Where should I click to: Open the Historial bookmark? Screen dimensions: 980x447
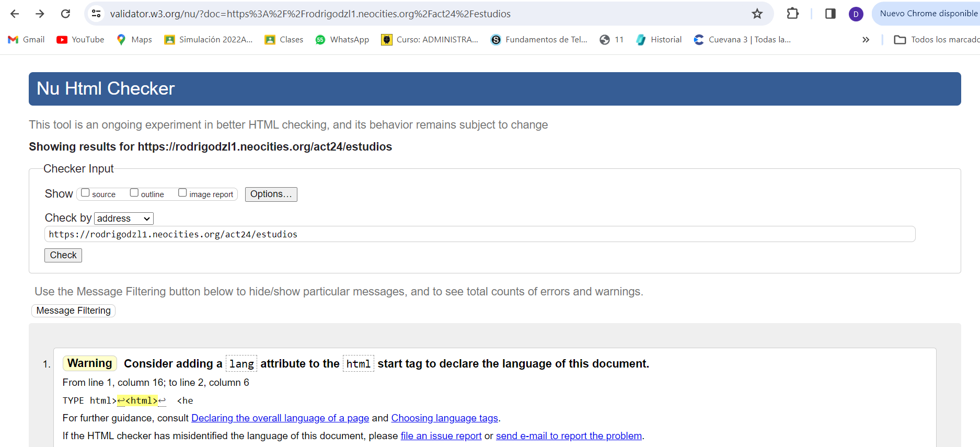tap(659, 40)
